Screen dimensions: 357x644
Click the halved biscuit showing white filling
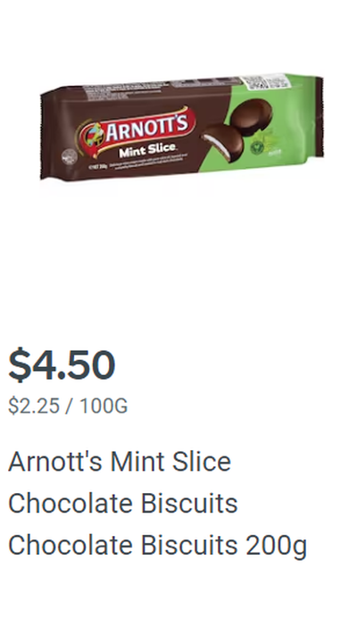222,143
